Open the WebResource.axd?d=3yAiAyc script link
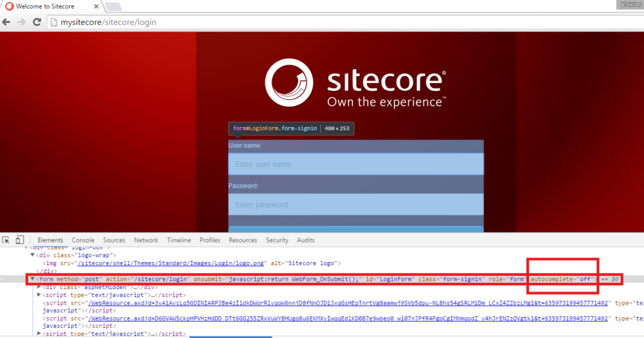 coord(348,303)
